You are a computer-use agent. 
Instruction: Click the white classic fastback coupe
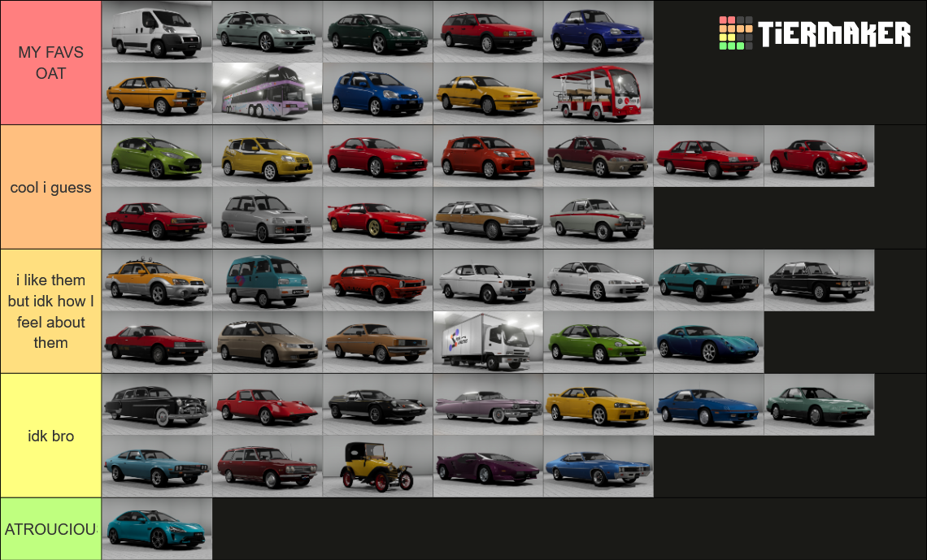click(x=488, y=280)
